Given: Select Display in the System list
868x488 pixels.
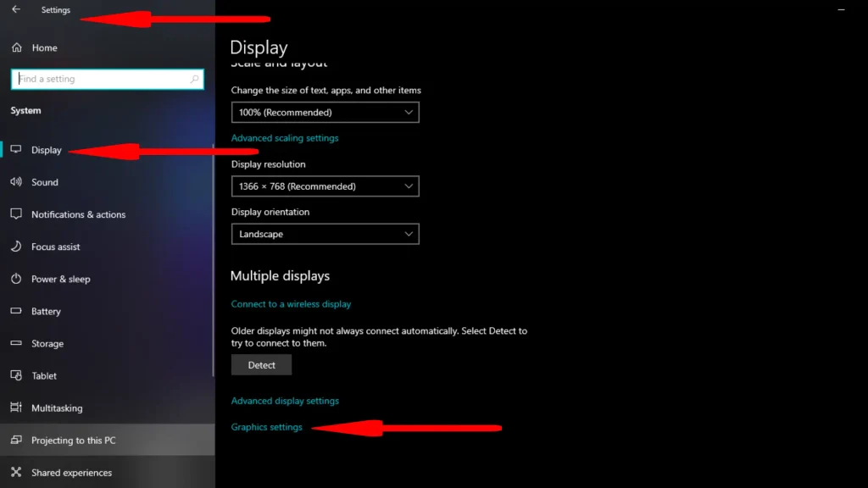Looking at the screenshot, I should tap(108, 150).
